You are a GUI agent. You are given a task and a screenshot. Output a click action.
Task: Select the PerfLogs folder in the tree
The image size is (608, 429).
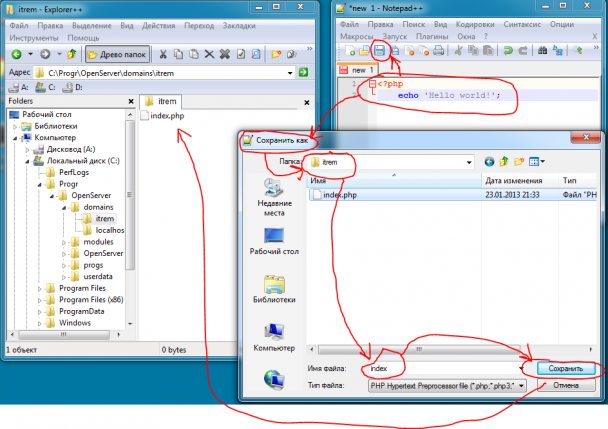click(67, 172)
